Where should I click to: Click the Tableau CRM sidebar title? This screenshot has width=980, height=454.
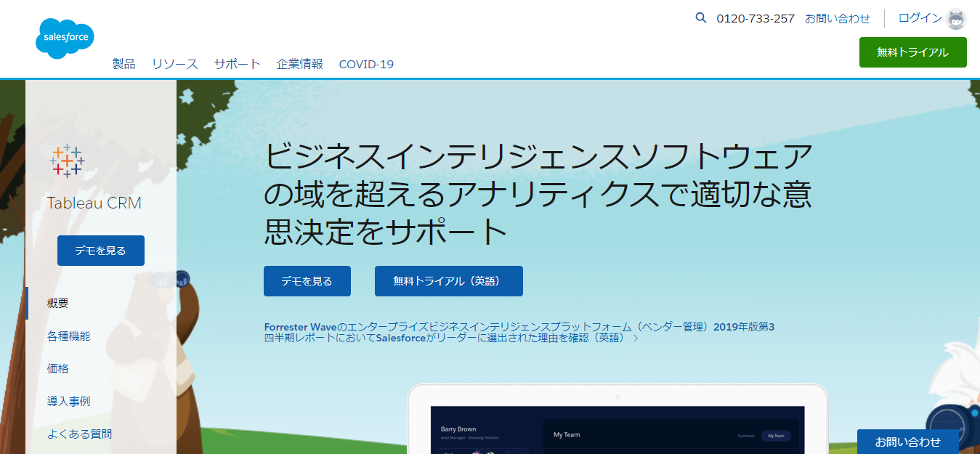coord(94,203)
